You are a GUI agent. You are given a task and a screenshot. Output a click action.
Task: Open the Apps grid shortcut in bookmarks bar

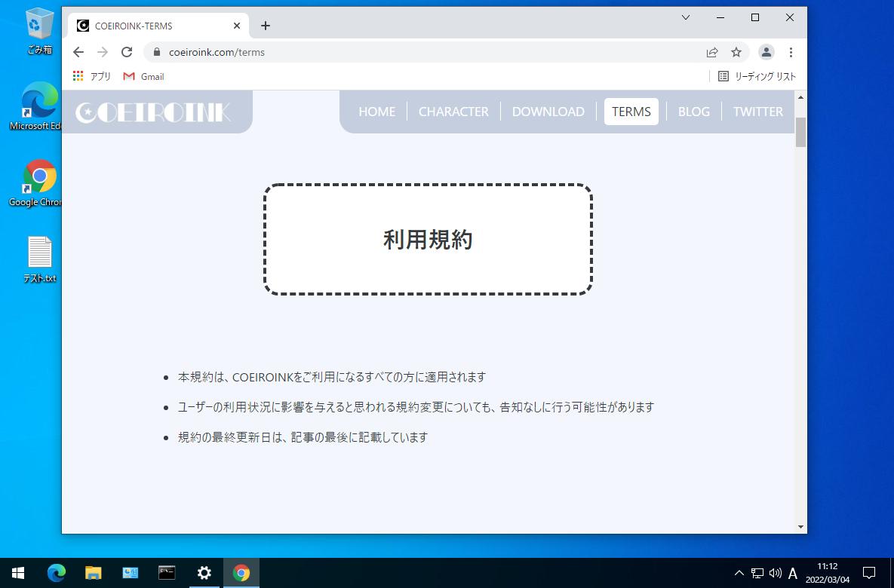pyautogui.click(x=91, y=76)
